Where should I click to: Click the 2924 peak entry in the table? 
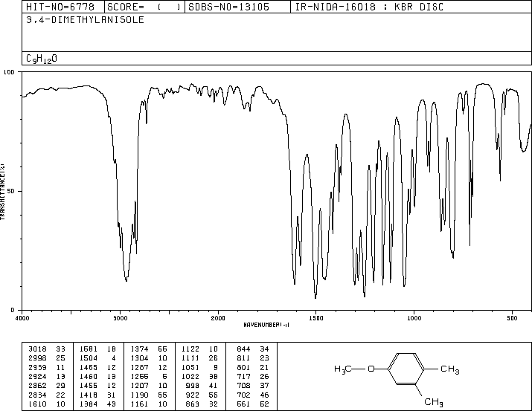47,376
